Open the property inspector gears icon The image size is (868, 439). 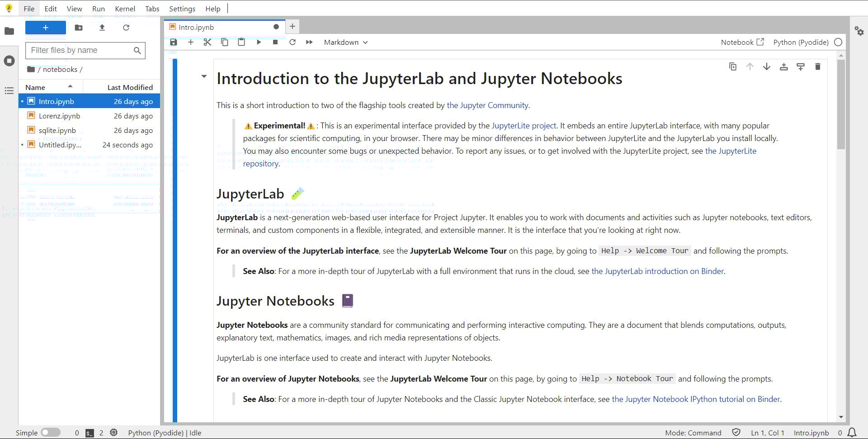point(859,31)
